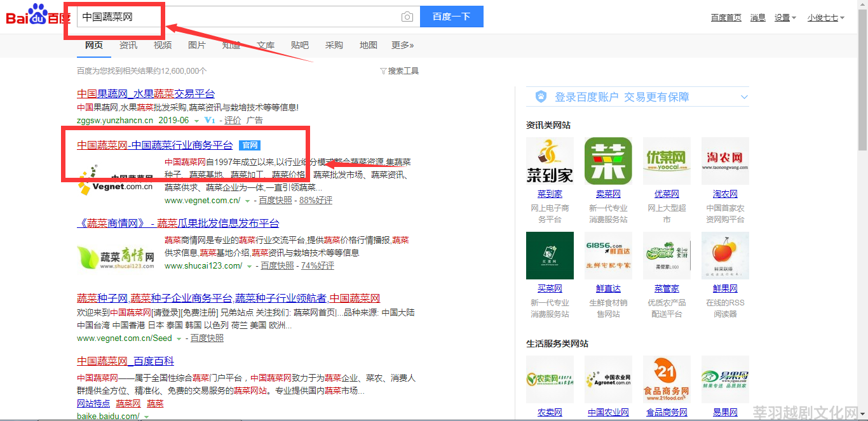Viewport: 868px width, 421px height.
Task: Switch to the 视频 tab
Action: coord(163,45)
